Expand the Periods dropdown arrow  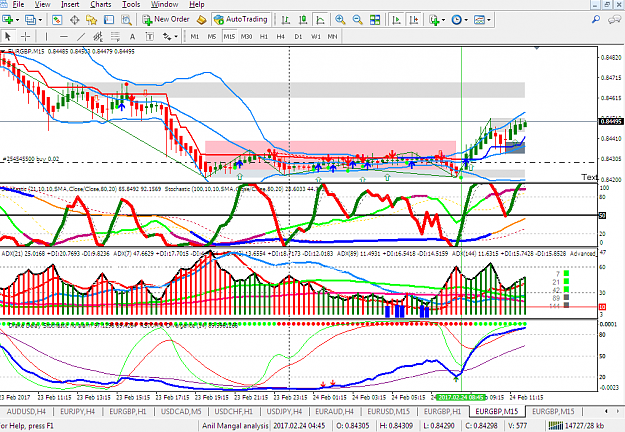click(466, 20)
